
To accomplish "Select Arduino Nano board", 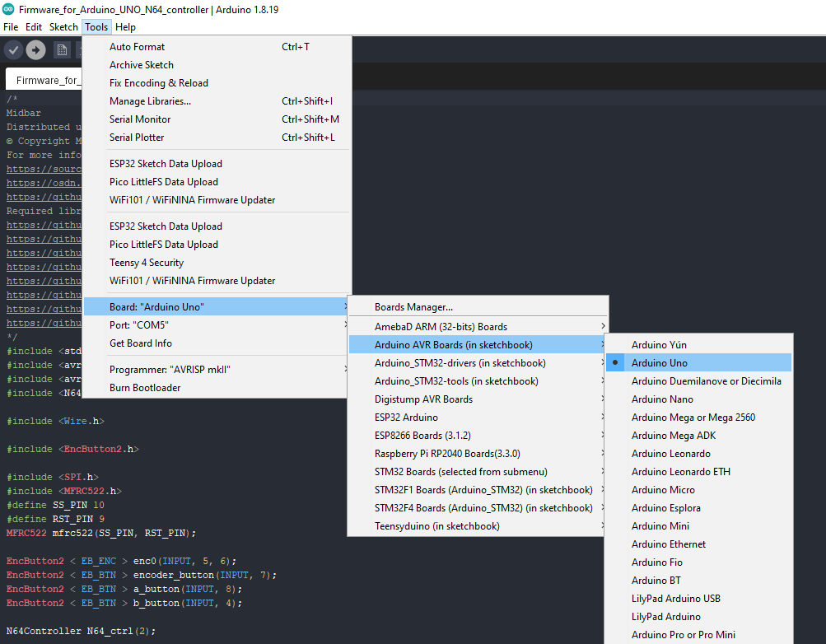I will click(x=698, y=399).
